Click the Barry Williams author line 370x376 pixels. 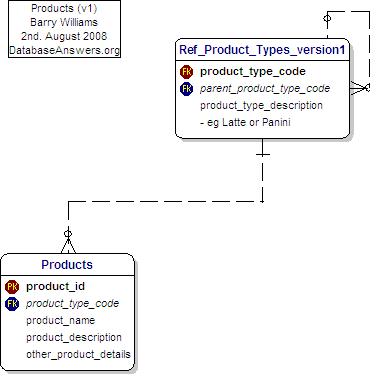click(64, 22)
